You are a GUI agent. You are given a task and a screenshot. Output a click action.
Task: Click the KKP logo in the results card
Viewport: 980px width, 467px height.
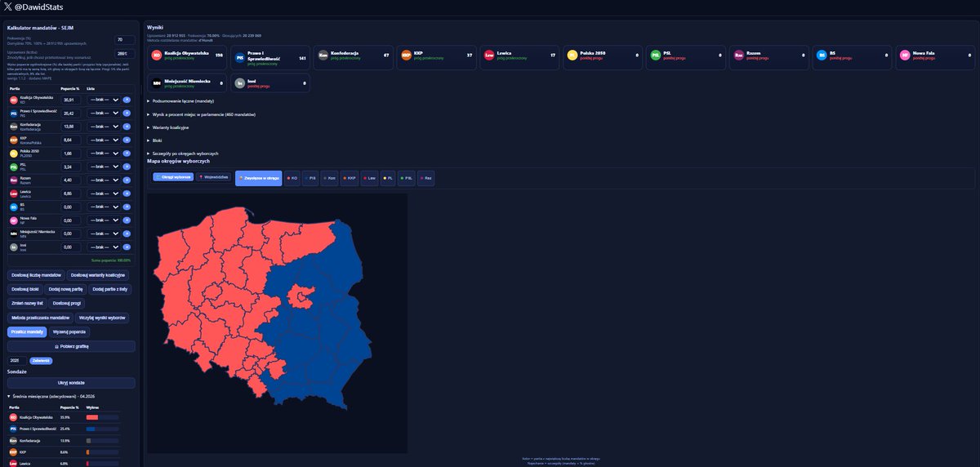[x=406, y=56]
